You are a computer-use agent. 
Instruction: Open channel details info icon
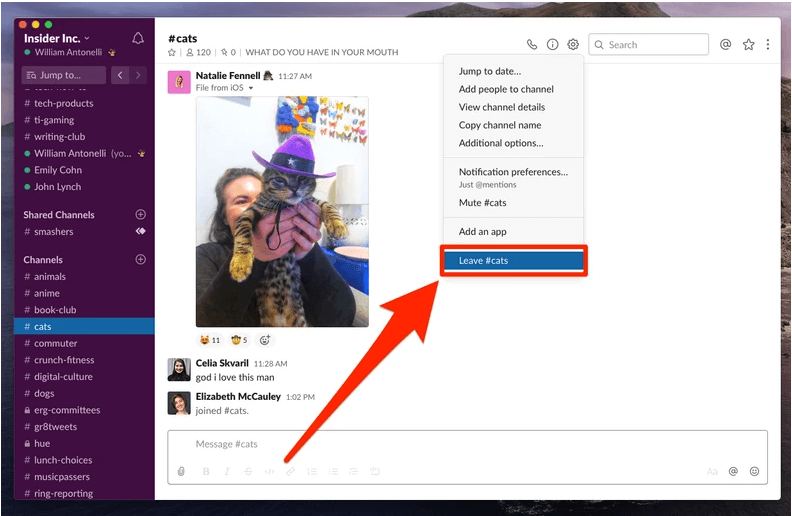click(x=552, y=45)
